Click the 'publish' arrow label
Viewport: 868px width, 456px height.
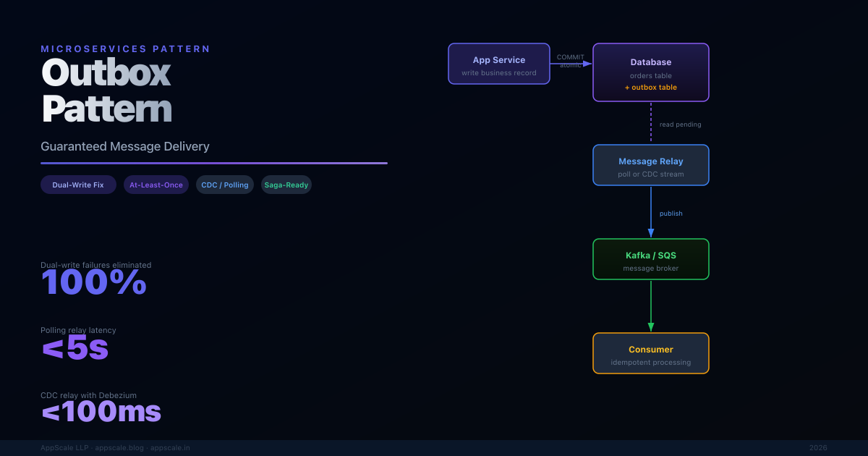point(671,214)
